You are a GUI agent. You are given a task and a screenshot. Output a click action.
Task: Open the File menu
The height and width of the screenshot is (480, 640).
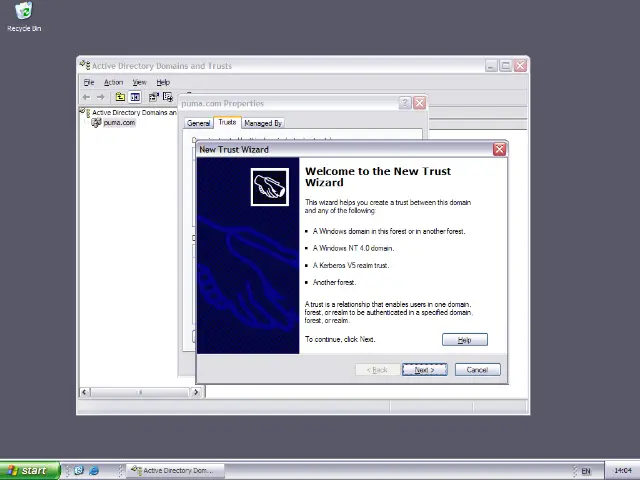pos(89,82)
